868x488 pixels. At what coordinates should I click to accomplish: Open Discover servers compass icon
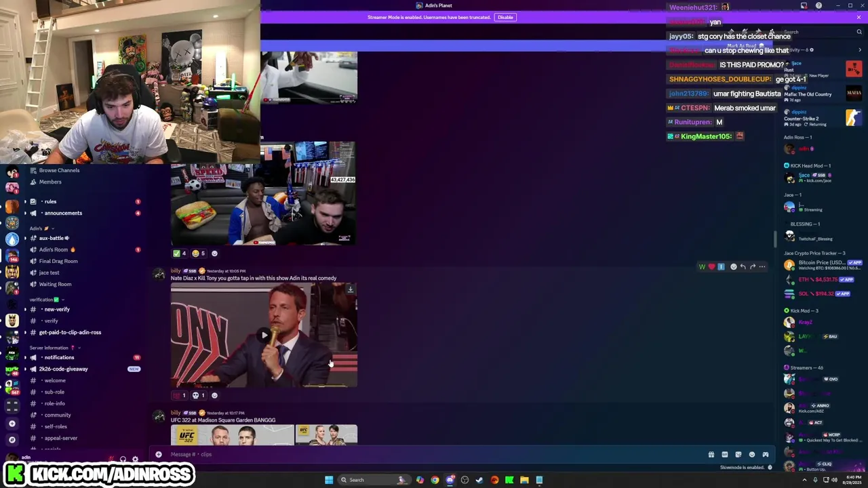click(12, 440)
